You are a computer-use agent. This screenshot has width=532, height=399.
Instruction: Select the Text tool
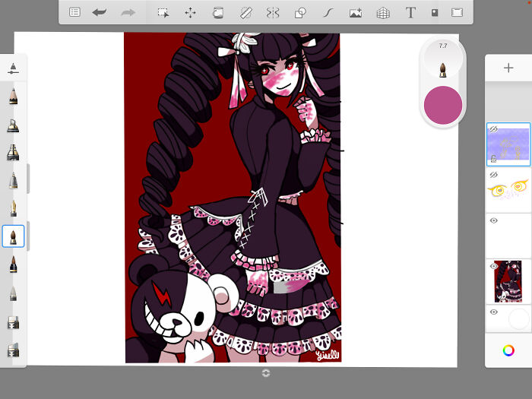[410, 12]
